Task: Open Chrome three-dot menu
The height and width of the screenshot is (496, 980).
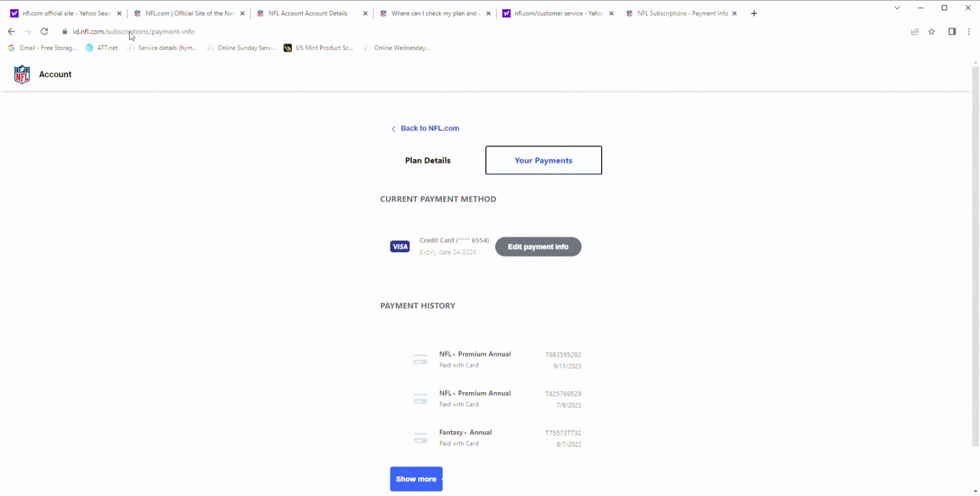Action: click(x=969, y=32)
